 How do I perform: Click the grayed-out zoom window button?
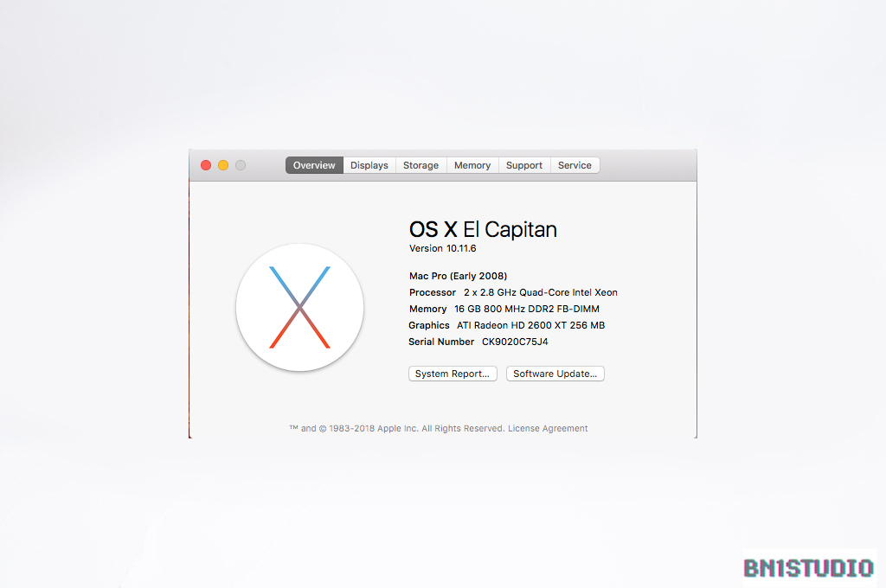tap(241, 165)
